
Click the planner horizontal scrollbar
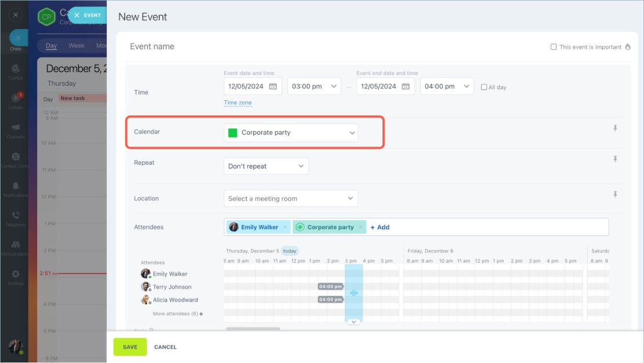coord(253,329)
